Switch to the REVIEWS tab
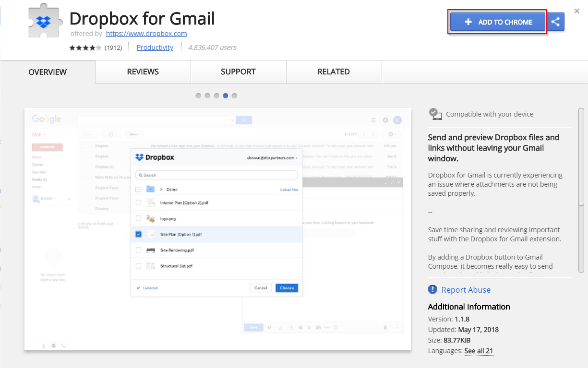This screenshot has width=588, height=368. tap(143, 71)
